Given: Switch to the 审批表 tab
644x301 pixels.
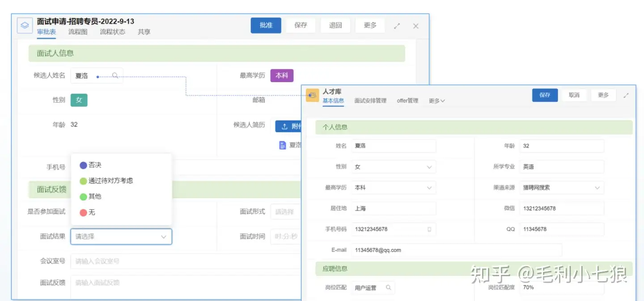Looking at the screenshot, I should pos(47,32).
